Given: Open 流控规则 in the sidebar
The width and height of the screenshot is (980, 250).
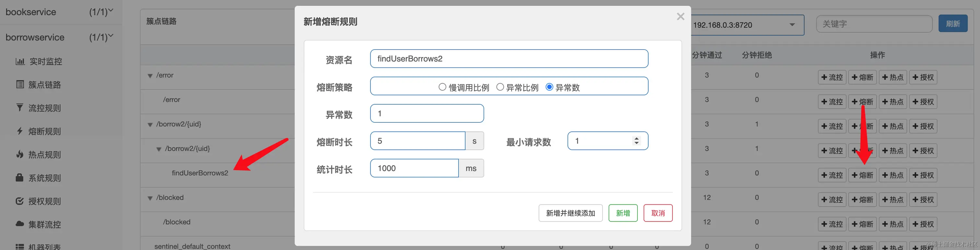Looking at the screenshot, I should 39,108.
